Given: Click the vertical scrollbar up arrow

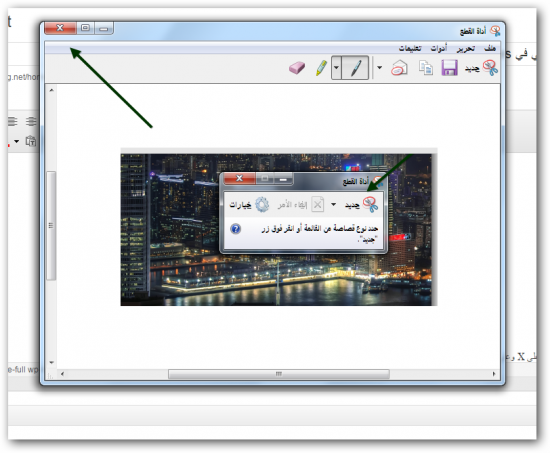Looking at the screenshot, I should tap(52, 91).
